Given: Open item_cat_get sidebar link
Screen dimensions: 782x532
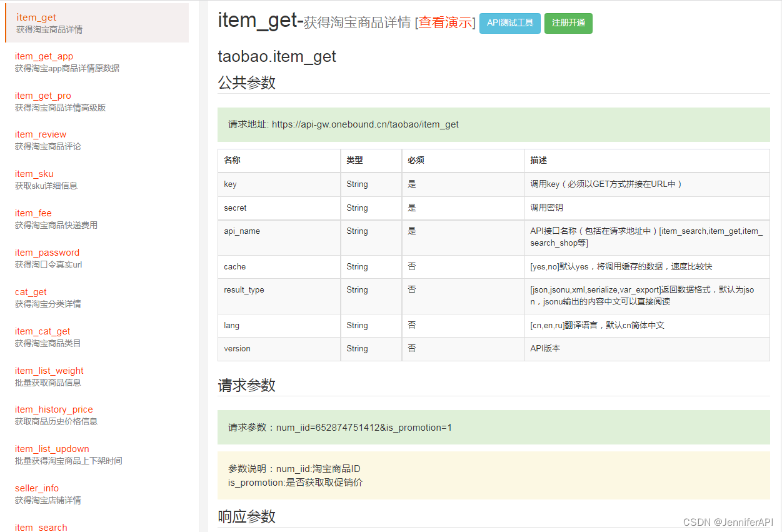Looking at the screenshot, I should tap(43, 331).
